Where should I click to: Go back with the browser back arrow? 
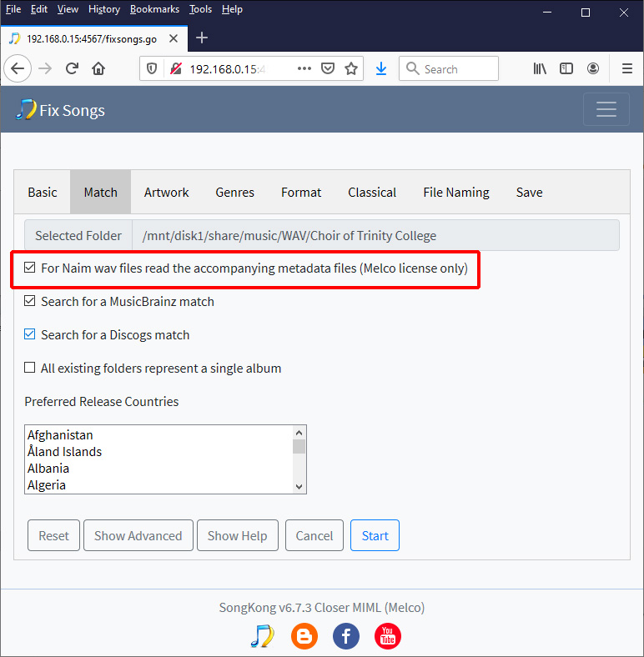18,68
